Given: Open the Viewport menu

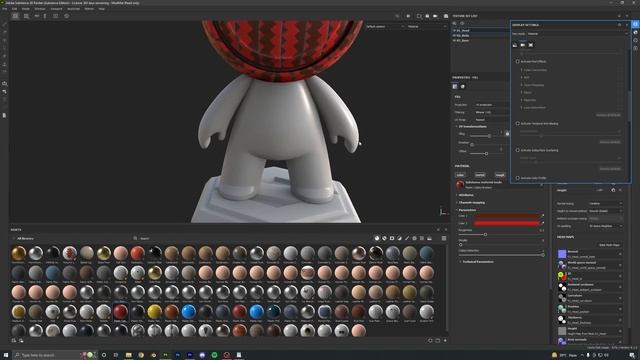Looking at the screenshot, I should click(56, 9).
